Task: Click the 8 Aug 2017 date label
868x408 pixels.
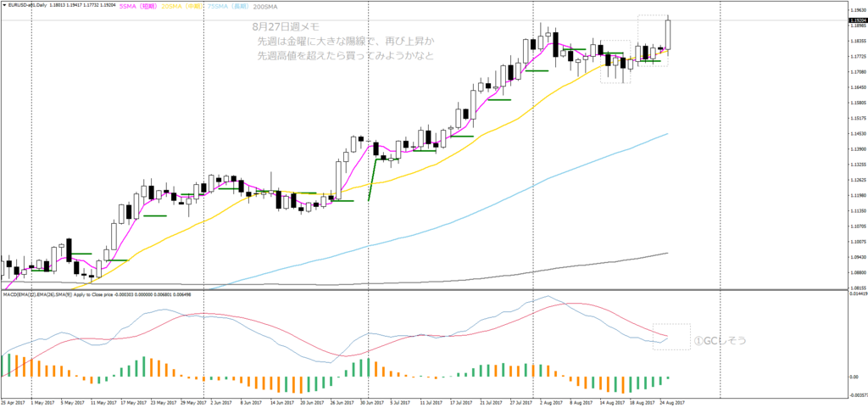Action: 581,403
